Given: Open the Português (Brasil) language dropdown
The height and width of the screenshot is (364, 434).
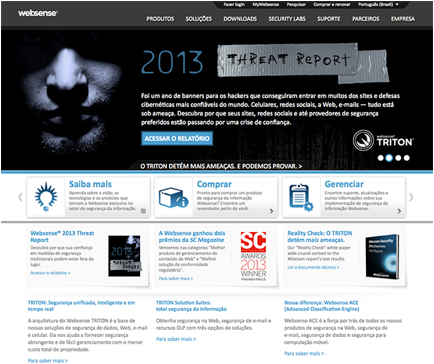Looking at the screenshot, I should (378, 4).
